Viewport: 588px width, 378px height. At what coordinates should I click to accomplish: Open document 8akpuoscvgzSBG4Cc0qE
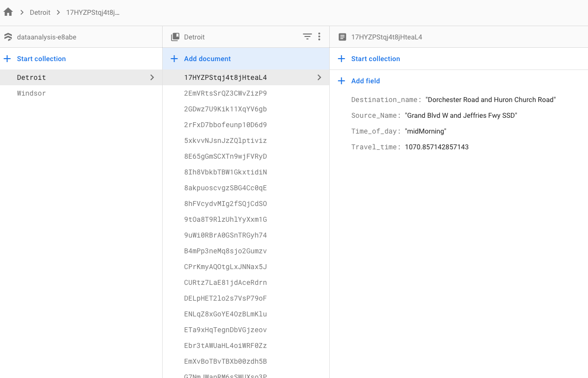pyautogui.click(x=225, y=188)
